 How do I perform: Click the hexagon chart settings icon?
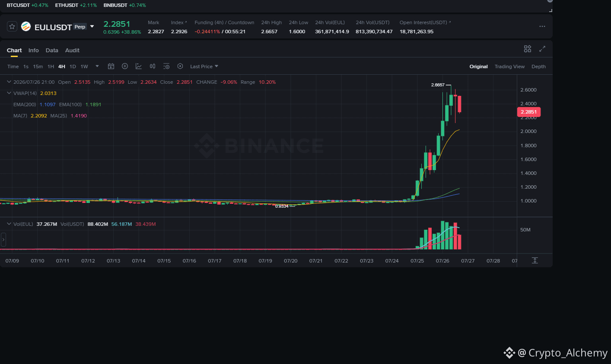click(x=180, y=66)
